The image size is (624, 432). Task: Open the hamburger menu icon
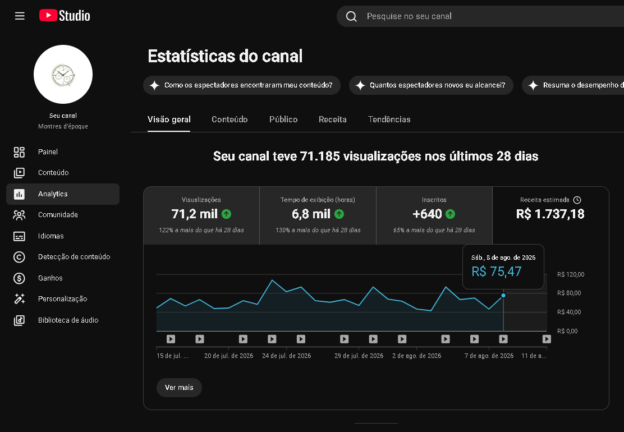20,16
